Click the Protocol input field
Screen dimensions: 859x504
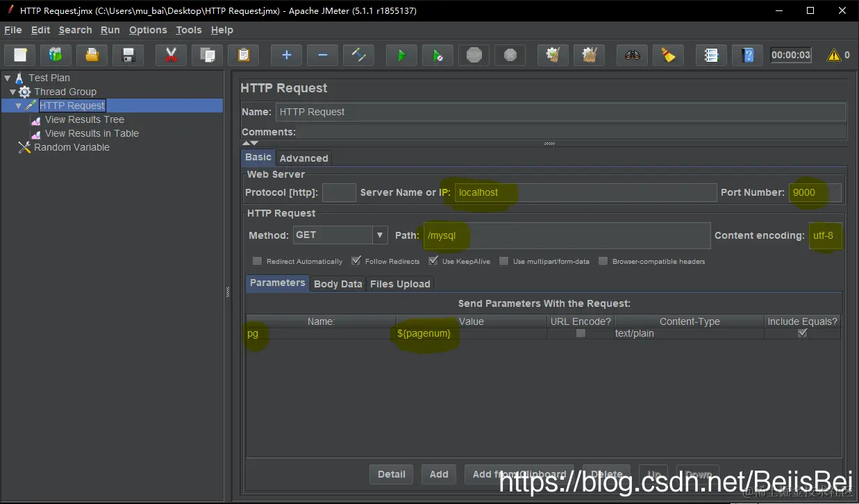click(x=339, y=192)
